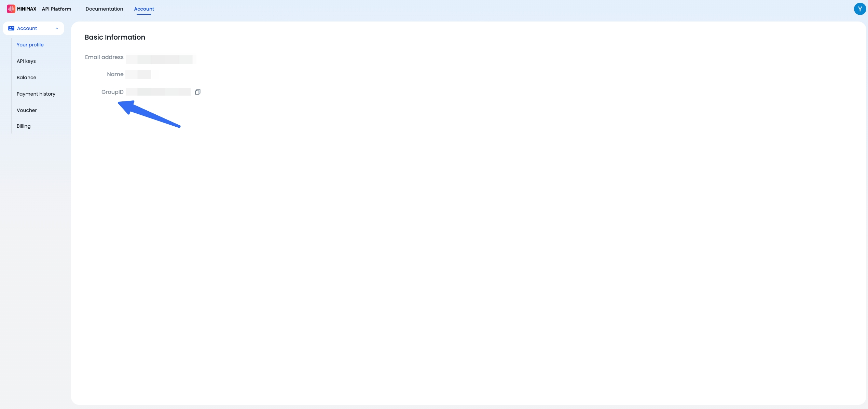This screenshot has height=409, width=868.
Task: Click the MINIMAX brand text
Action: click(x=27, y=9)
